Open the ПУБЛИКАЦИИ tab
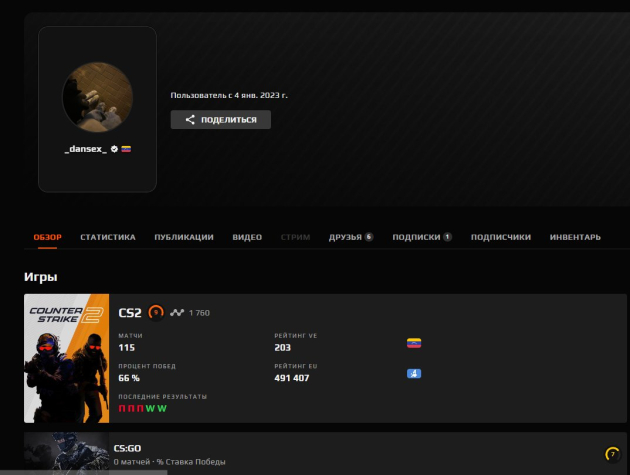This screenshot has height=475, width=630. tap(184, 237)
